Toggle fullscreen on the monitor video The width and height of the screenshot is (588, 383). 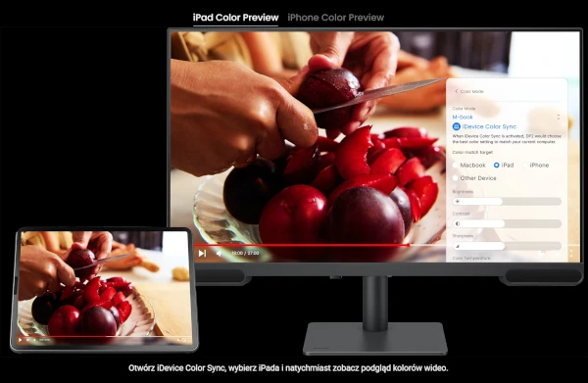tap(571, 254)
